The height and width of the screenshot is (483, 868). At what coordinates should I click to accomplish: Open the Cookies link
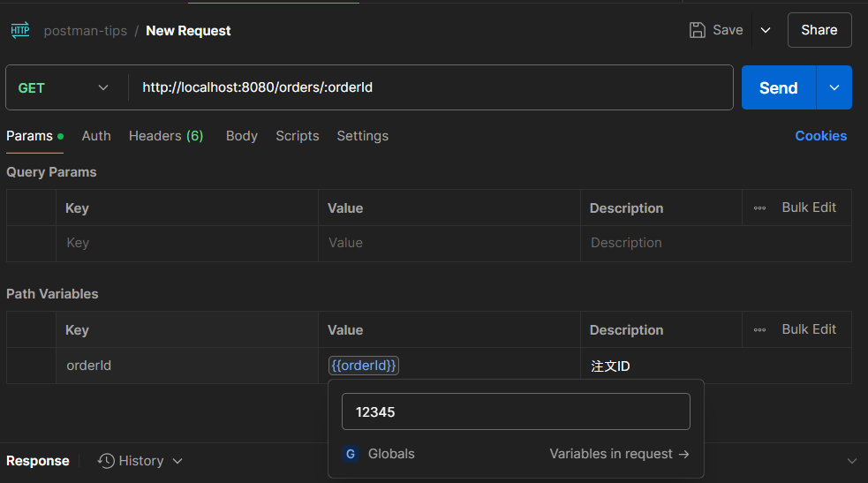coord(820,136)
